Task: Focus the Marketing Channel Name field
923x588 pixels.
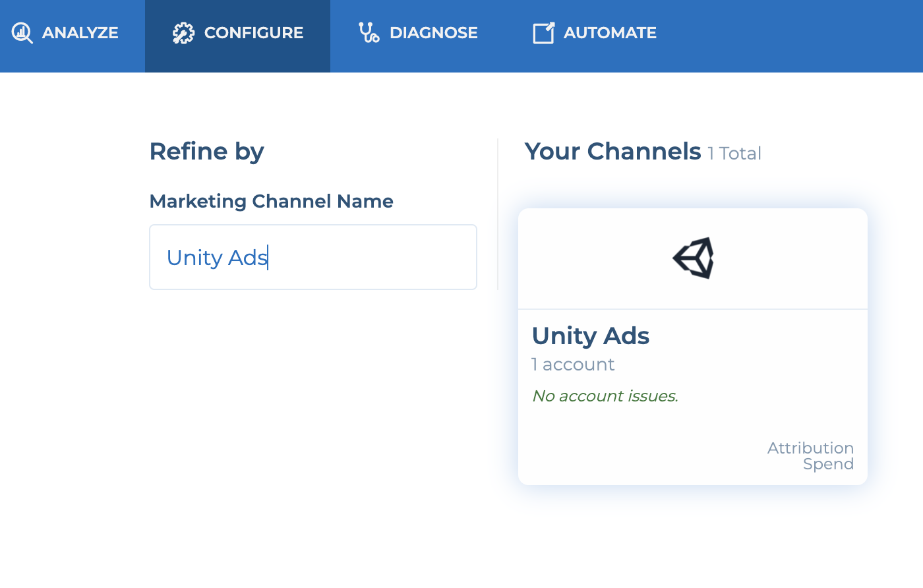Action: (313, 257)
